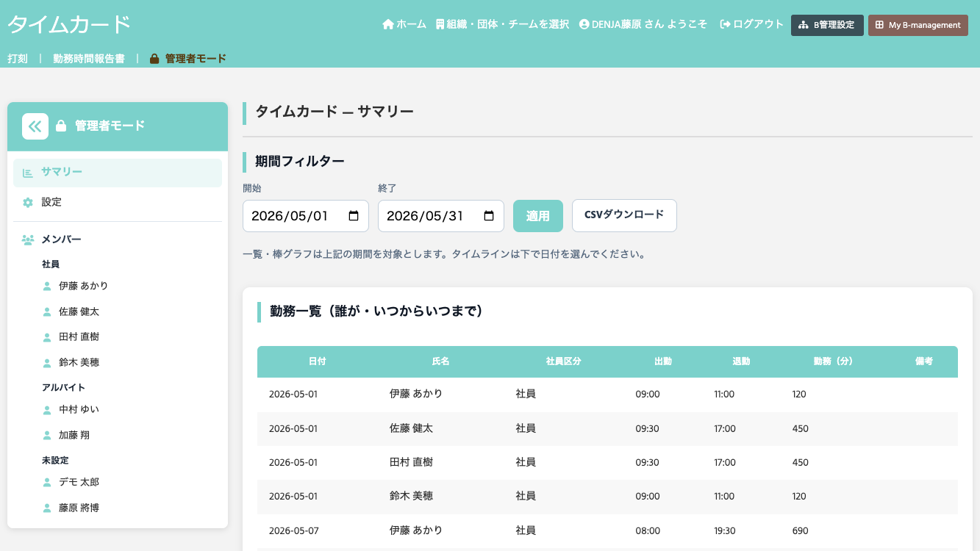Select member 加藤 翔 under アルバイト
The width and height of the screenshot is (980, 551).
[x=74, y=435]
